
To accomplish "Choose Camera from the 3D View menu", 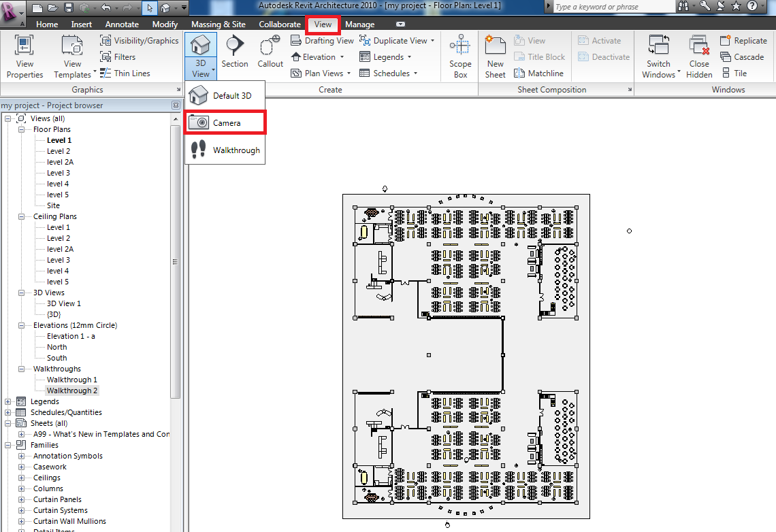I will pos(225,122).
